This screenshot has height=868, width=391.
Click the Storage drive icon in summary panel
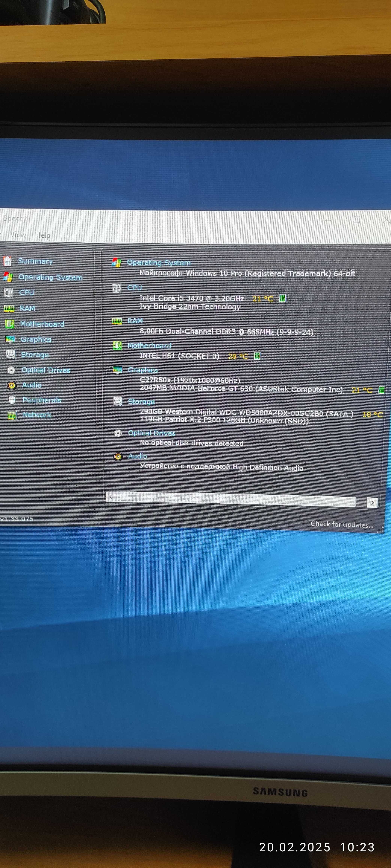(x=118, y=401)
